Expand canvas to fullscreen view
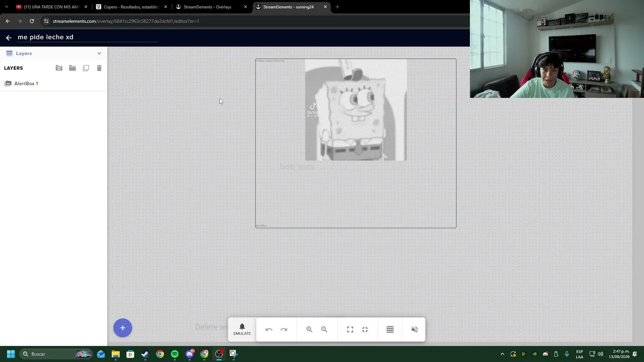The height and width of the screenshot is (362, 644). pyautogui.click(x=350, y=329)
